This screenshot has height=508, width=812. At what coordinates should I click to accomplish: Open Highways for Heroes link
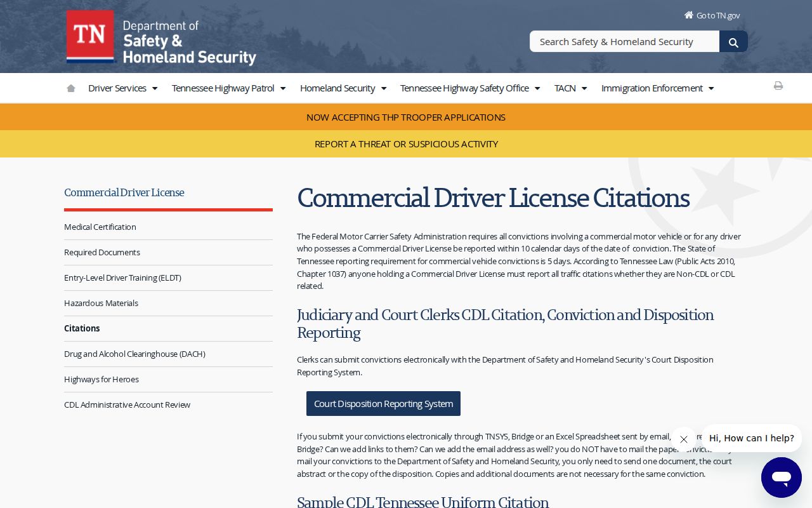click(x=101, y=380)
